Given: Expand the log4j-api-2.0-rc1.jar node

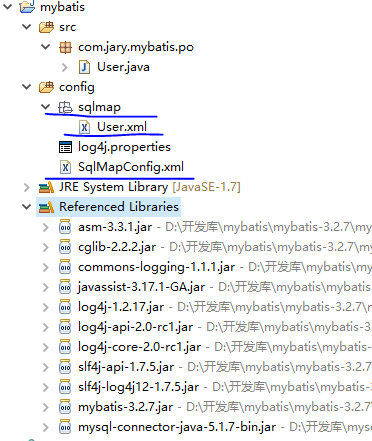Looking at the screenshot, I should point(46,327).
